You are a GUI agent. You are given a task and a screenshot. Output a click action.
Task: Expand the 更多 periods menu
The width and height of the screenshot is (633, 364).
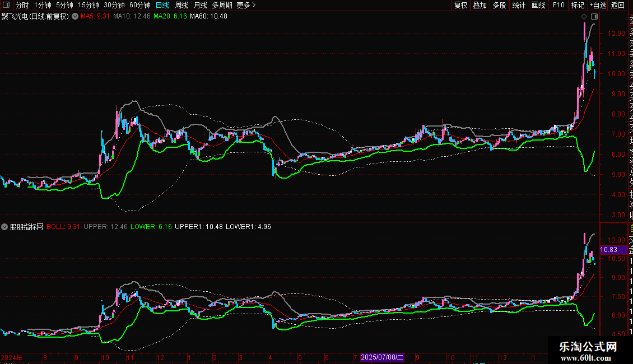point(246,5)
